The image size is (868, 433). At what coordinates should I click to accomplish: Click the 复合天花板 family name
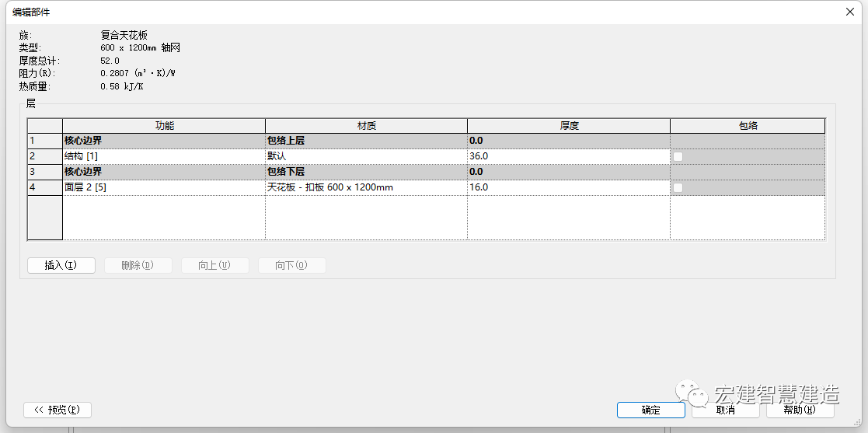click(x=124, y=36)
